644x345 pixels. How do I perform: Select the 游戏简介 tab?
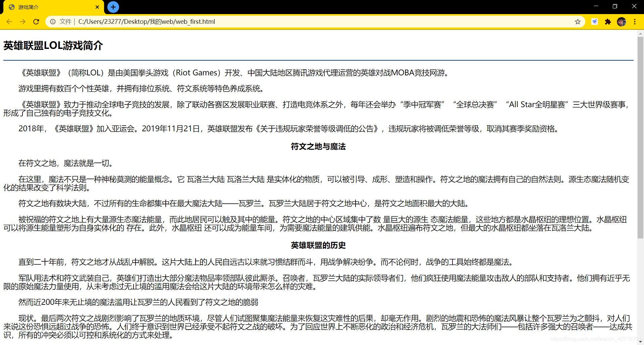pyautogui.click(x=54, y=7)
